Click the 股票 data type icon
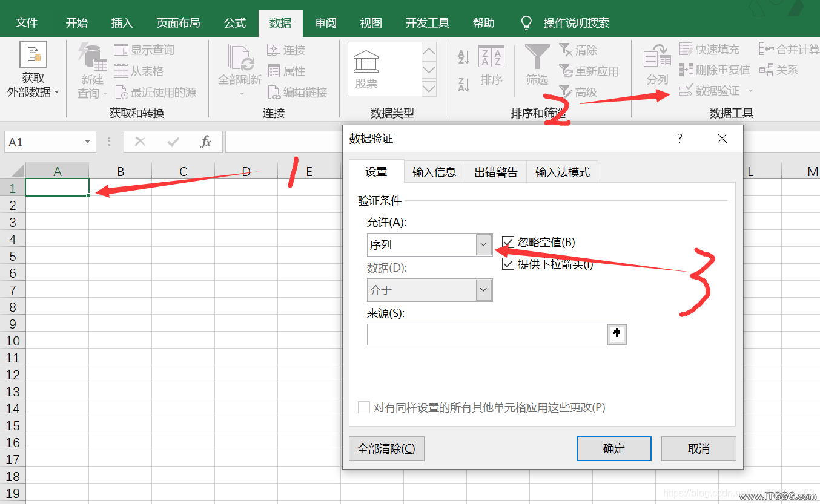 click(x=366, y=62)
